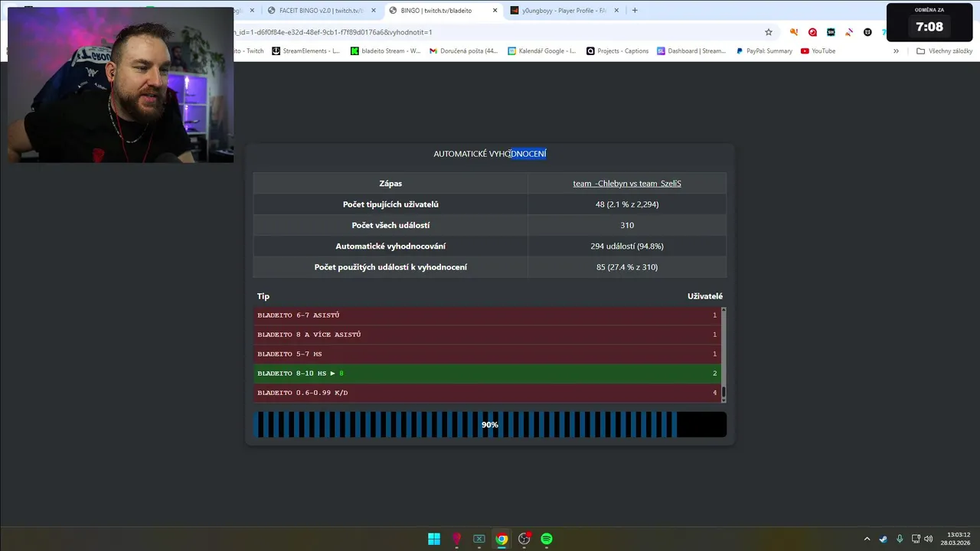The image size is (980, 551).
Task: Open the network tray icon
Action: click(x=916, y=539)
